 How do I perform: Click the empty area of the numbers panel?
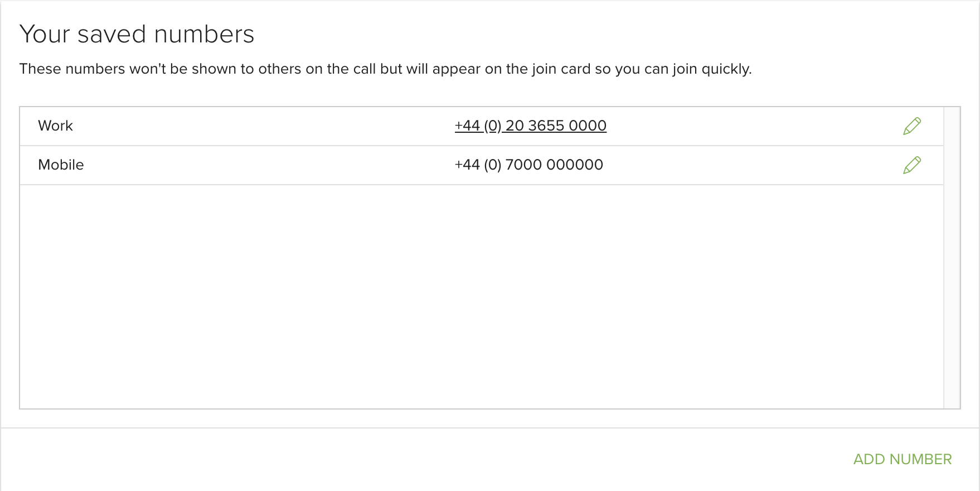[479, 296]
